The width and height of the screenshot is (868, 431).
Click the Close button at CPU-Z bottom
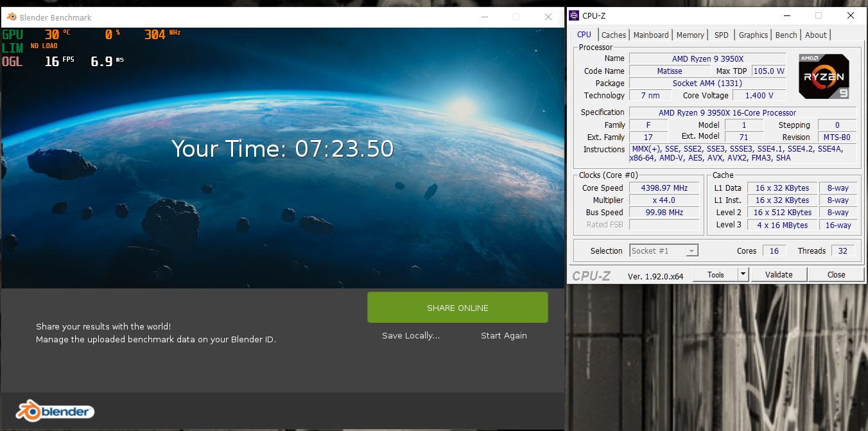click(836, 274)
